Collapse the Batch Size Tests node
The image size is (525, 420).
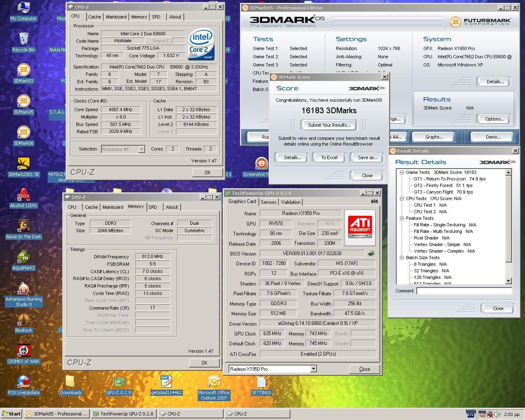tap(402, 258)
